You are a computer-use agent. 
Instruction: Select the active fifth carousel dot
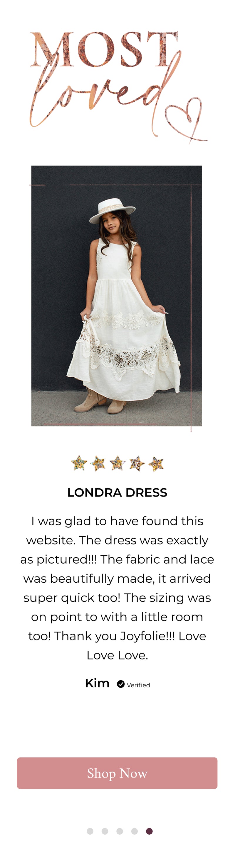tap(149, 831)
